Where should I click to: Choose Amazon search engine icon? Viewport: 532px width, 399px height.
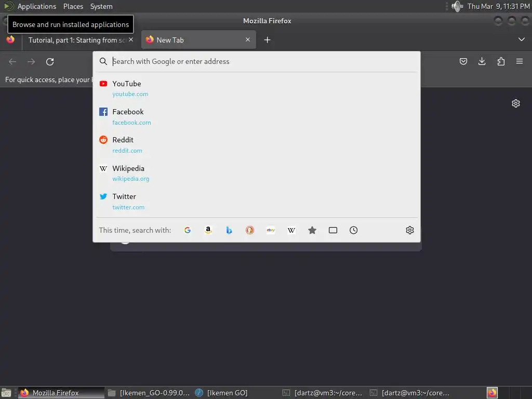pos(208,230)
